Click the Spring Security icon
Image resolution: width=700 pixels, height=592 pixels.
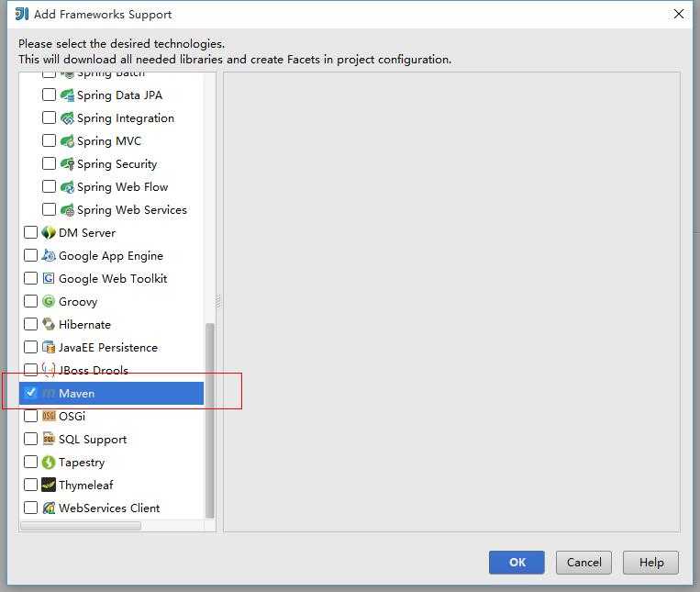pyautogui.click(x=67, y=164)
